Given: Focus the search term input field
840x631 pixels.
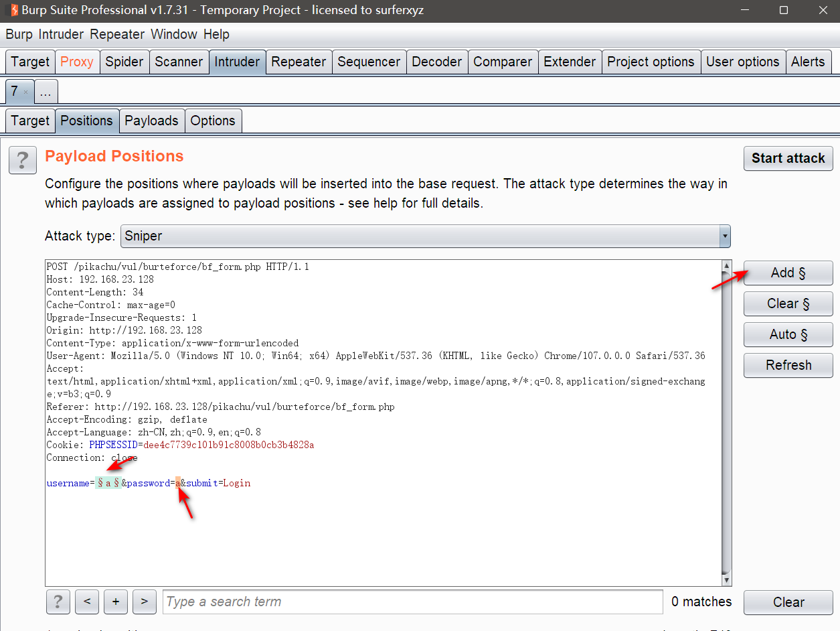Looking at the screenshot, I should click(412, 602).
